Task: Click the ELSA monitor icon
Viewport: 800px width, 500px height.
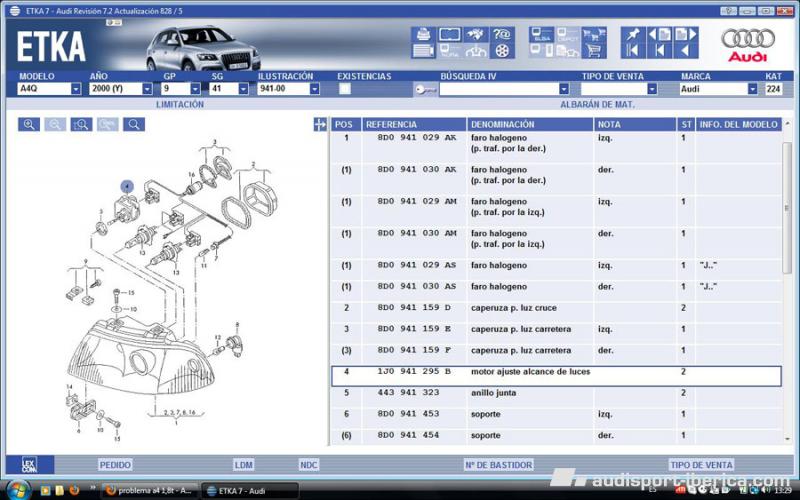Action: 541,34
